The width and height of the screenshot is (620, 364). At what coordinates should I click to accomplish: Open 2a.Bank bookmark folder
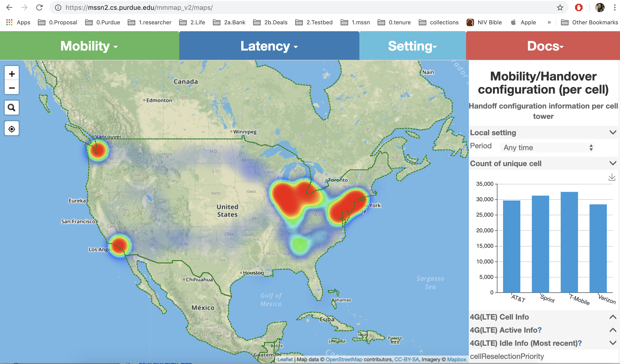229,22
